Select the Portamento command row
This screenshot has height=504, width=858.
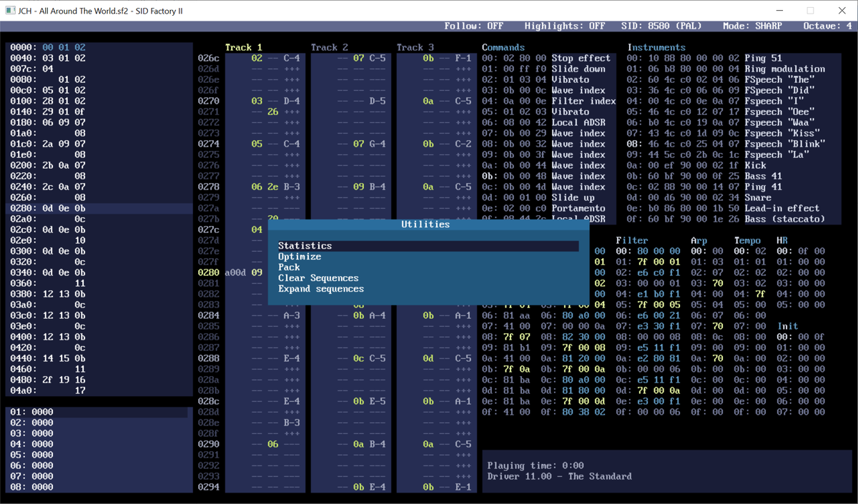pos(548,208)
